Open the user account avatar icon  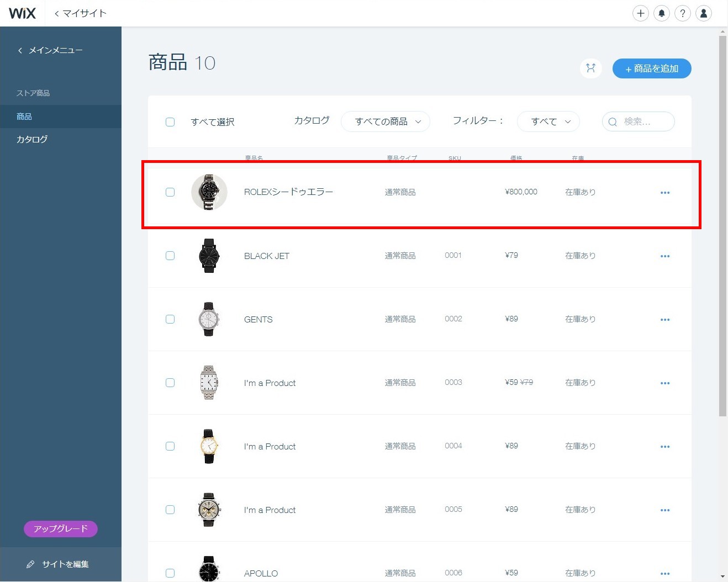pos(703,13)
